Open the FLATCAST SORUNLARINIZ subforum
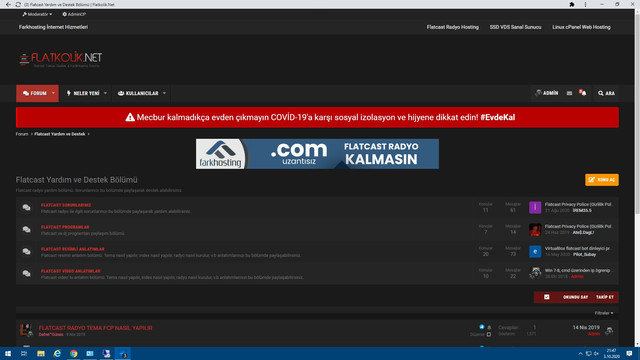This screenshot has width=640, height=360. [66, 205]
